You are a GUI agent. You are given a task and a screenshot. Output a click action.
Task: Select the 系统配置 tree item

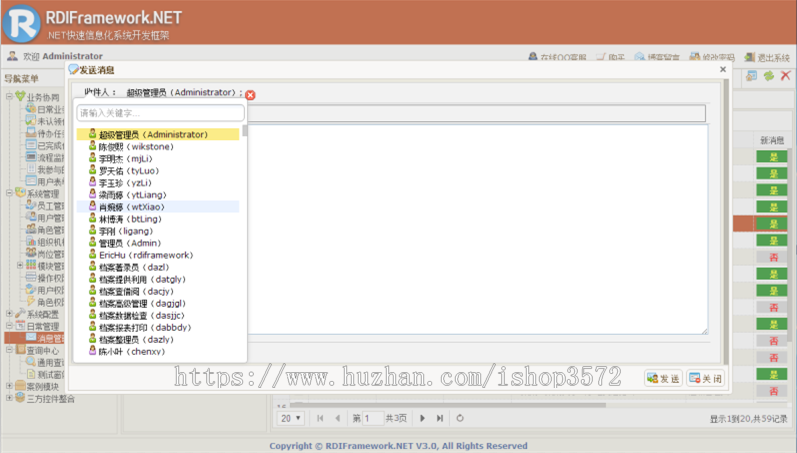click(43, 314)
